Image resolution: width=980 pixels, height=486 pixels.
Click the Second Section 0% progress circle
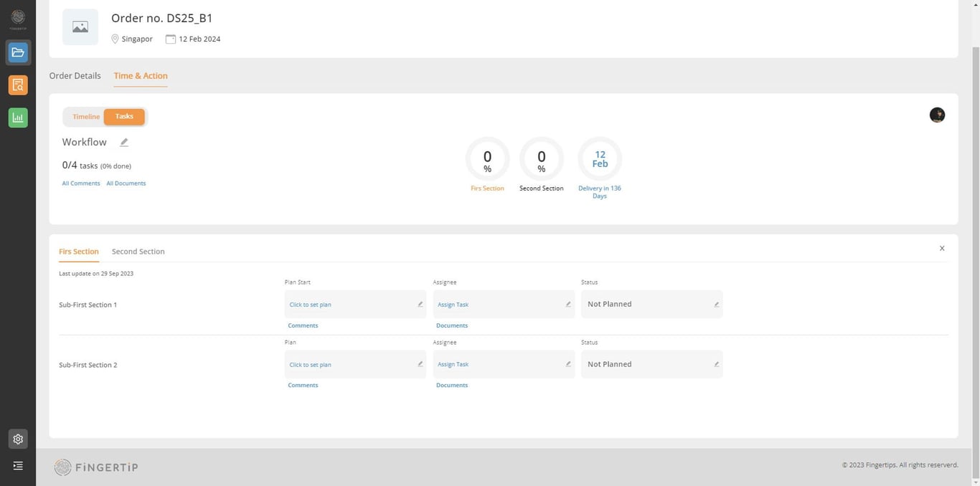pos(542,159)
